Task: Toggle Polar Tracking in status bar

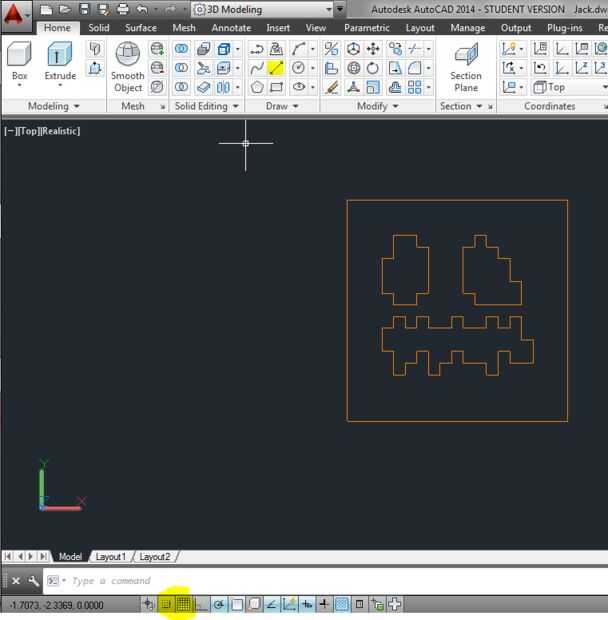Action: tap(219, 604)
